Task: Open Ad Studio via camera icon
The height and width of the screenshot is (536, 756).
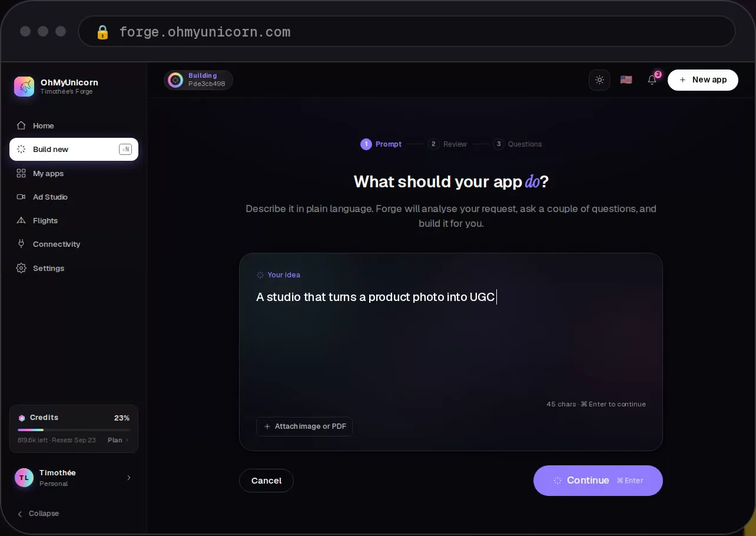Action: (x=21, y=197)
